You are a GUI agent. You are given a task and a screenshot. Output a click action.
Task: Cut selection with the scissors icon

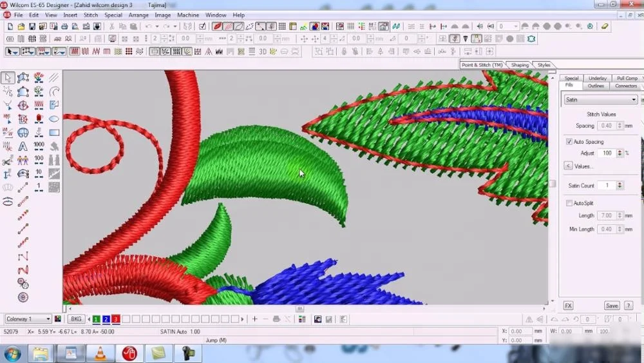tap(111, 26)
